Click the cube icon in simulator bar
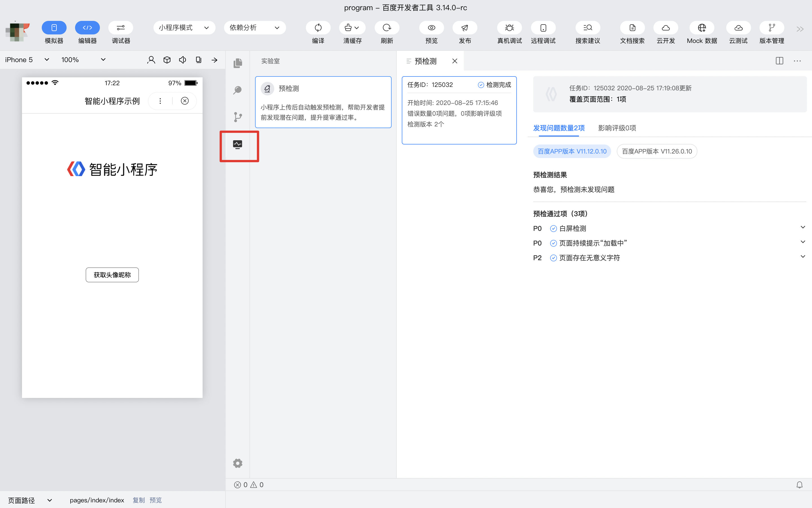The image size is (812, 508). coord(167,60)
